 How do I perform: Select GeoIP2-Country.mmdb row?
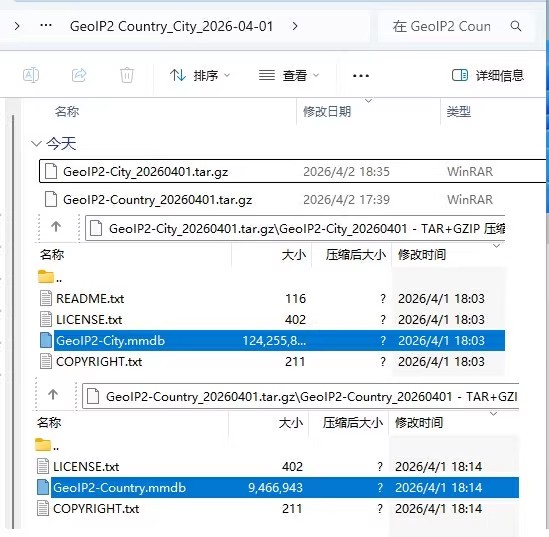tap(277, 488)
